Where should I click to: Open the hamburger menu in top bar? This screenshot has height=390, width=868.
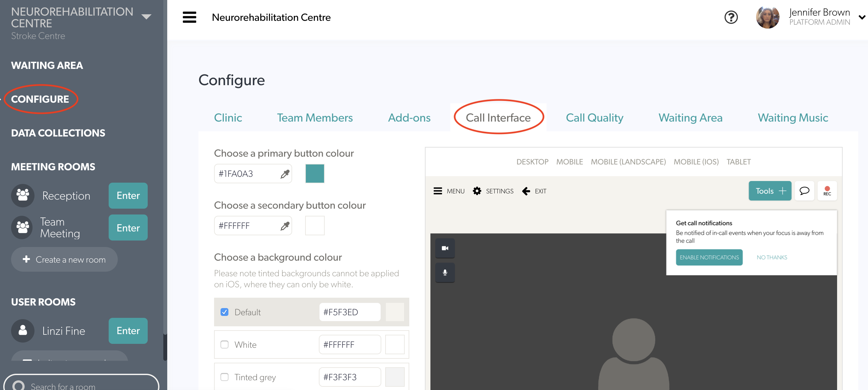pos(189,17)
